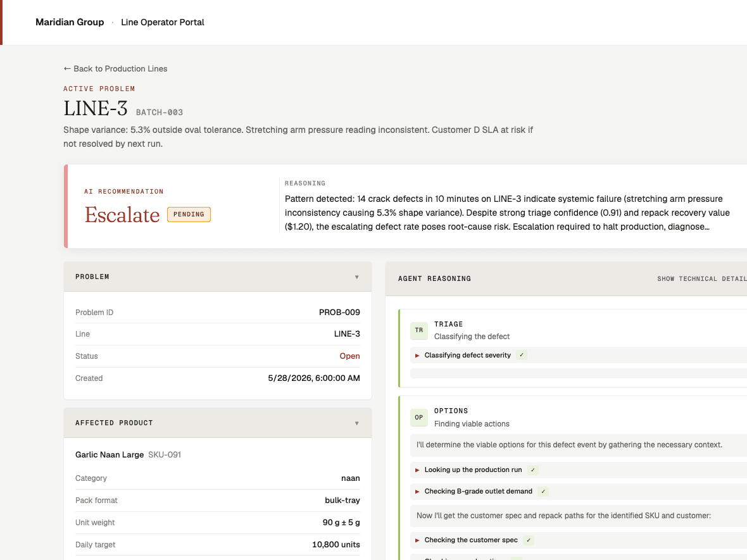Click the Garlic Naan Large product name
The width and height of the screenshot is (747, 560).
(x=110, y=455)
